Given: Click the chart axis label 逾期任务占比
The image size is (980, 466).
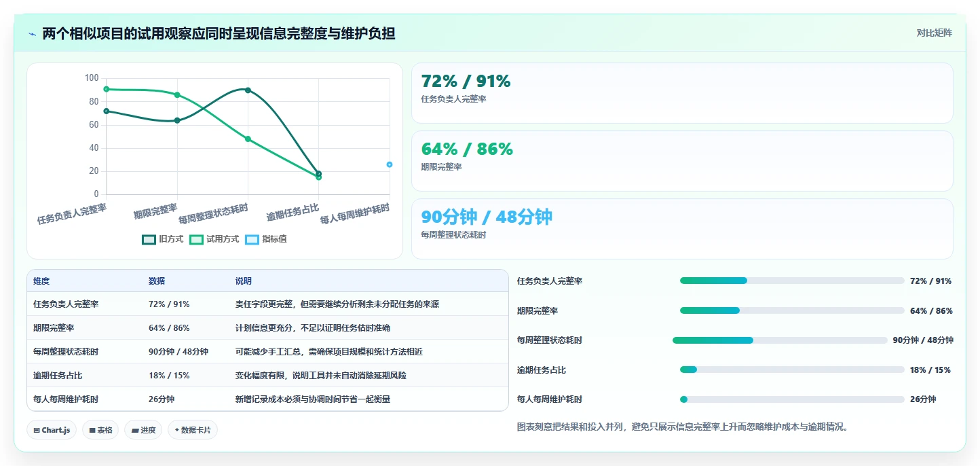Looking at the screenshot, I should pos(293,211).
